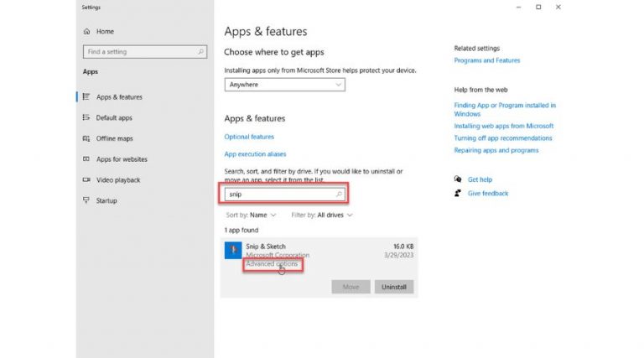
Task: Open Startup apps settings
Action: (x=106, y=200)
